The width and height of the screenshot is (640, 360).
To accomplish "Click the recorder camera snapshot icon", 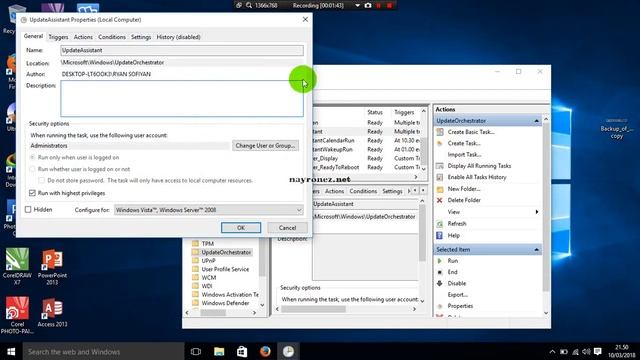I will (x=368, y=5).
